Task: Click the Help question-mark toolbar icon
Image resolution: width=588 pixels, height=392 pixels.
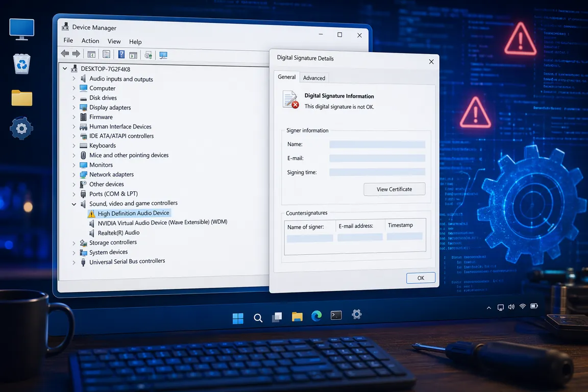Action: tap(121, 55)
